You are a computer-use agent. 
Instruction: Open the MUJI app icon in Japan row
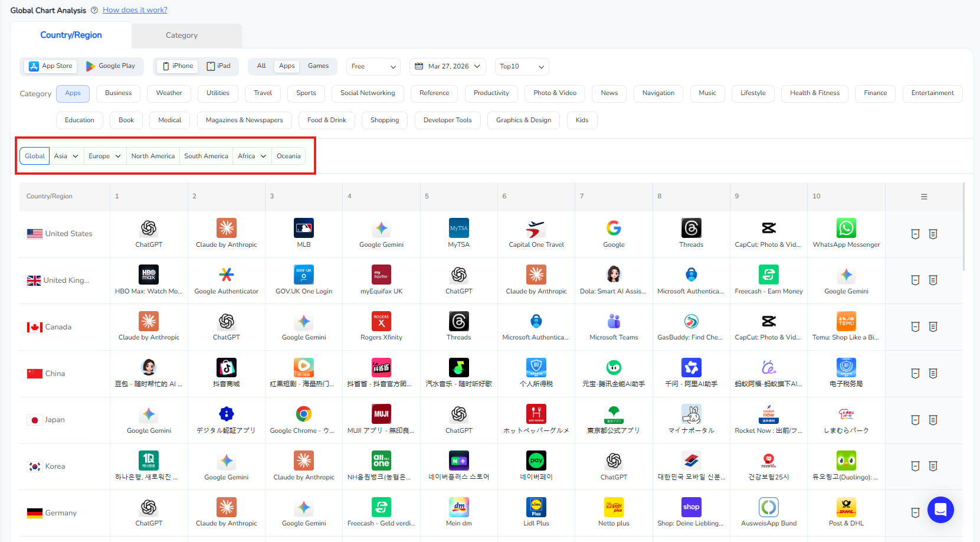(381, 414)
